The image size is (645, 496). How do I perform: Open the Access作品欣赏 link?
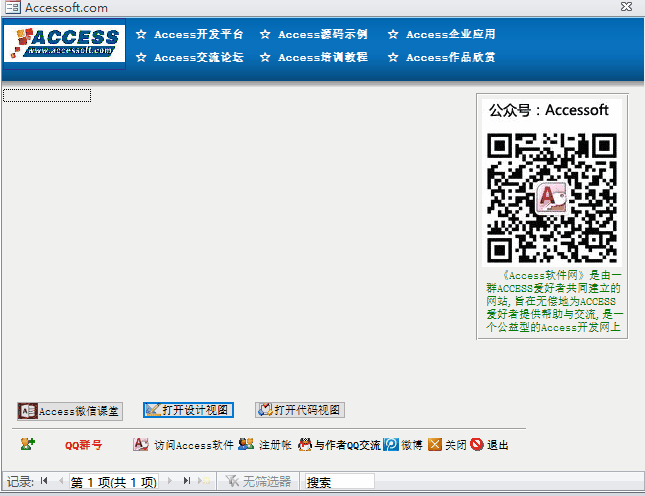point(450,57)
